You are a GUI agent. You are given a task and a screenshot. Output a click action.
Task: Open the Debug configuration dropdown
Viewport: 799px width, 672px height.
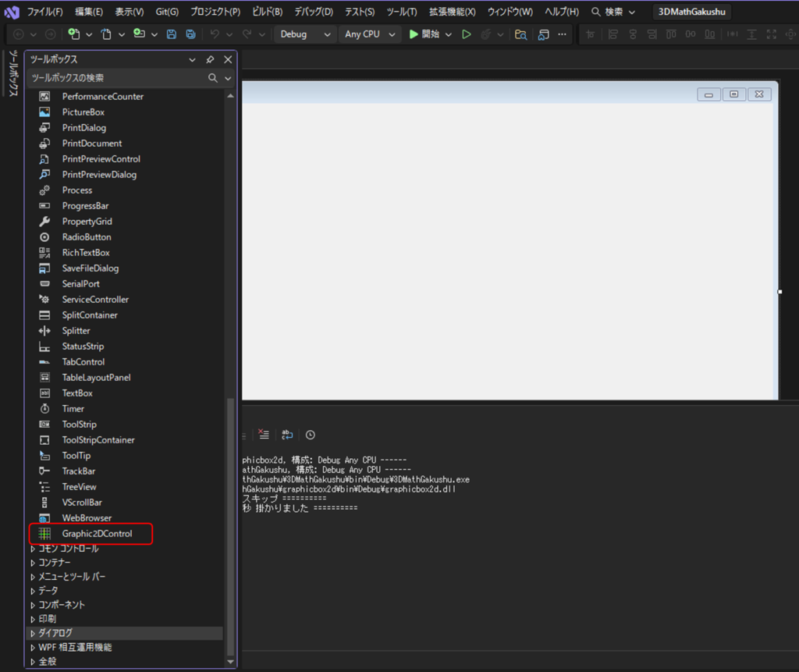click(x=305, y=34)
